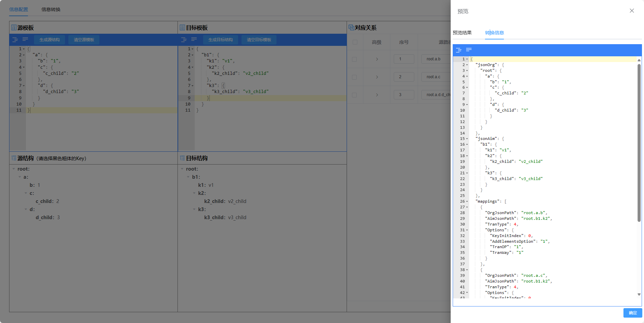
Task: Collapse the k2 node in target structure tree
Action: coord(194,193)
